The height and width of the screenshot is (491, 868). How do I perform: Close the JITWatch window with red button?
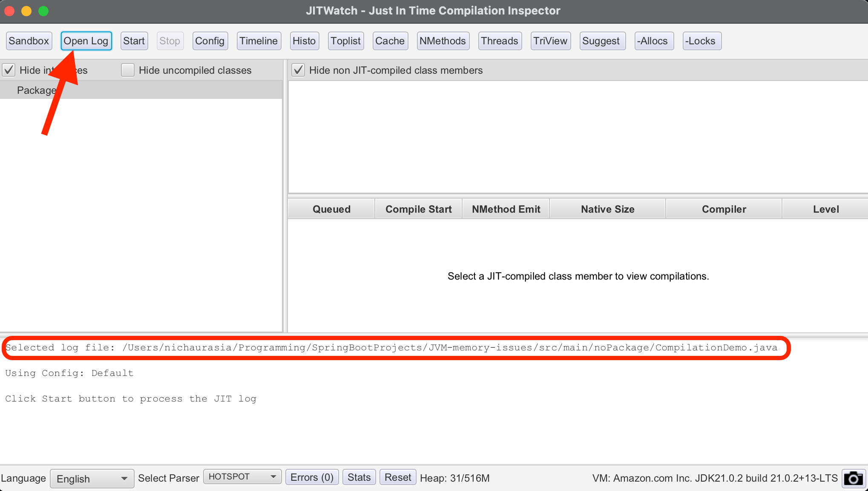tap(9, 11)
